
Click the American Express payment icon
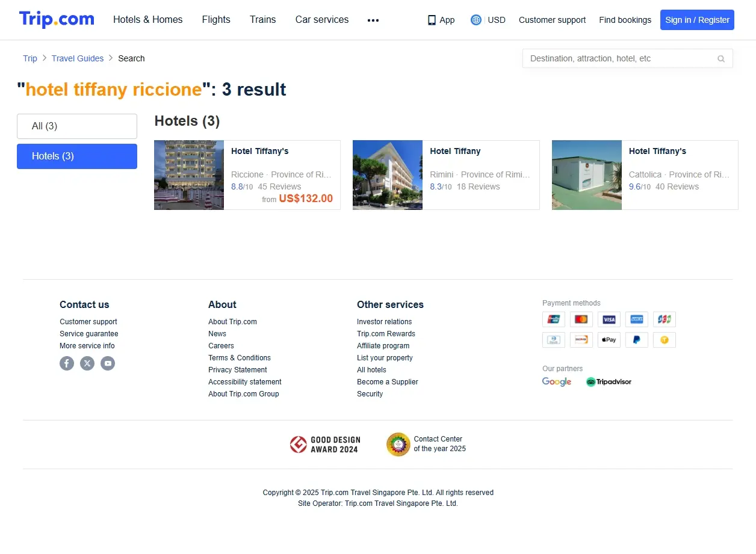click(637, 319)
